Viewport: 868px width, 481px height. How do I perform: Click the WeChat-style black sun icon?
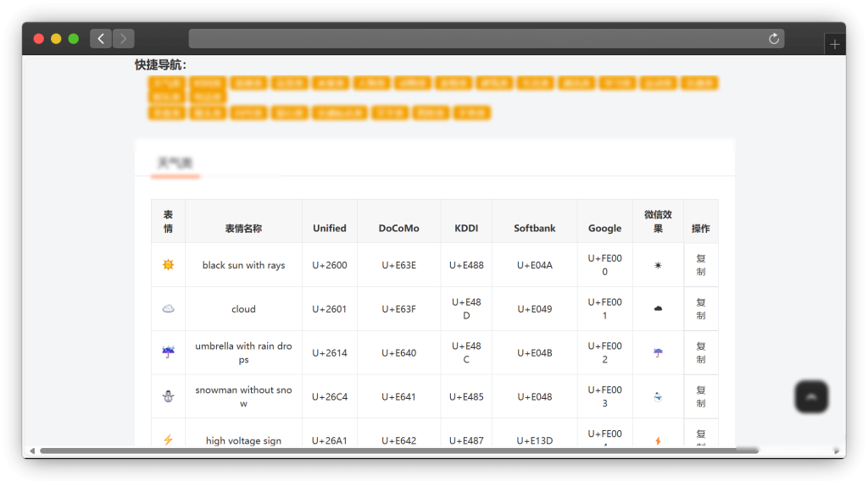[x=658, y=265]
